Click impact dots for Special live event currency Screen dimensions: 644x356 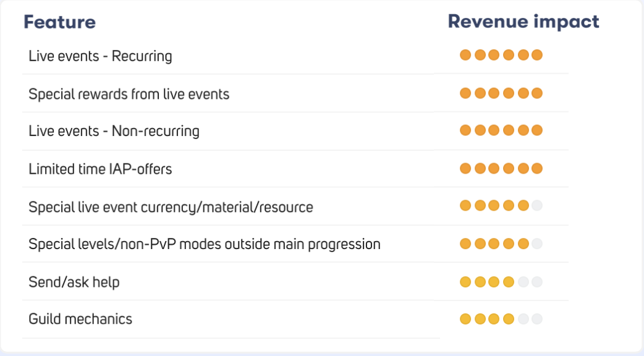501,206
